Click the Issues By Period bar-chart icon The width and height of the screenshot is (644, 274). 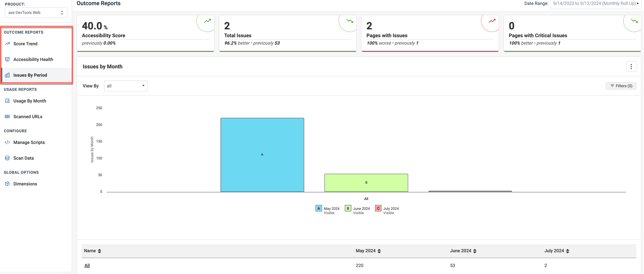(7, 75)
